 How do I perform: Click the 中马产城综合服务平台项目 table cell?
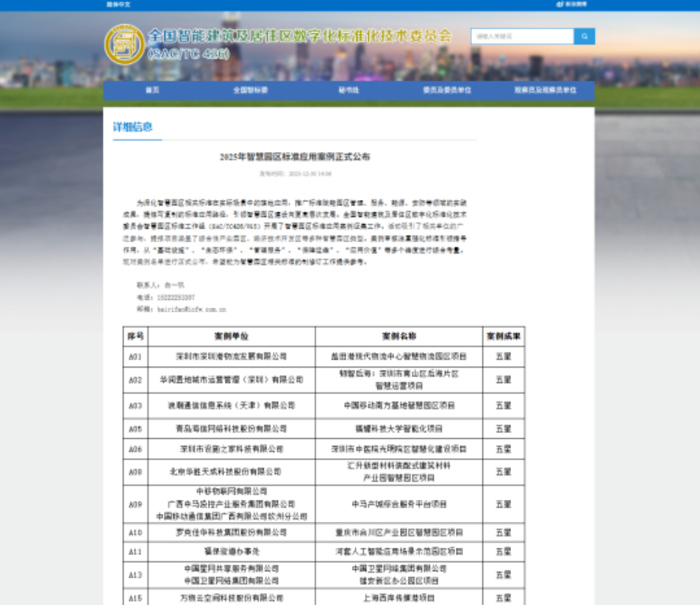point(399,504)
